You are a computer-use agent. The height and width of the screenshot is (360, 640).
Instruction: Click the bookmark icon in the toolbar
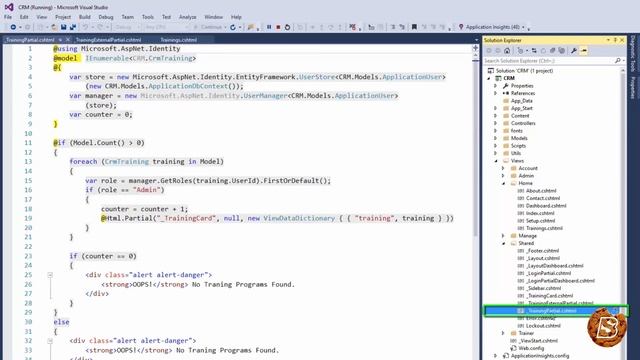[414, 27]
